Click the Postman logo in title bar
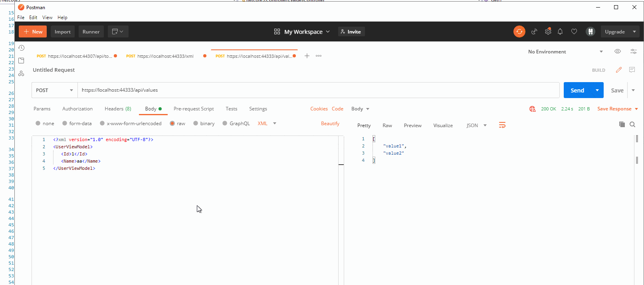 point(21,7)
